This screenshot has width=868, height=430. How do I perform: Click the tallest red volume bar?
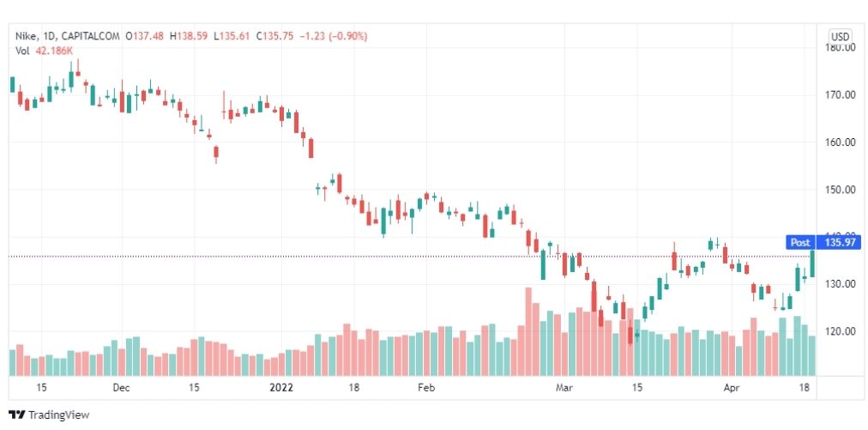(528, 332)
